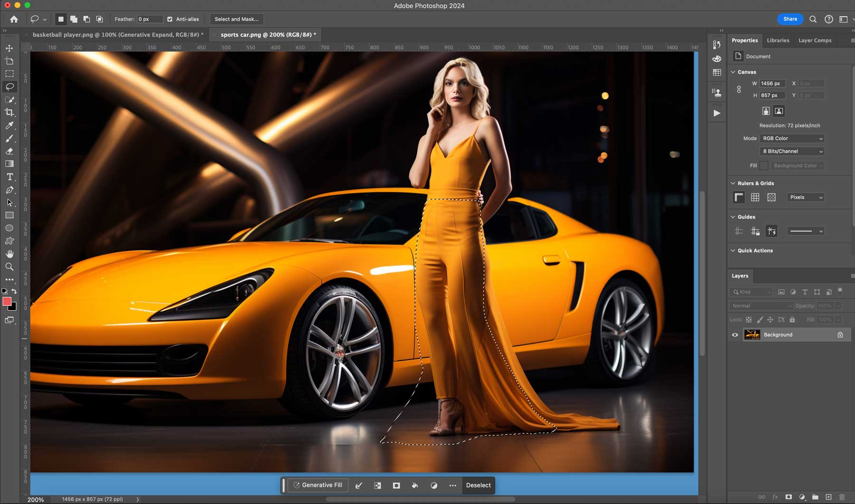Select the Crop tool

pos(9,113)
